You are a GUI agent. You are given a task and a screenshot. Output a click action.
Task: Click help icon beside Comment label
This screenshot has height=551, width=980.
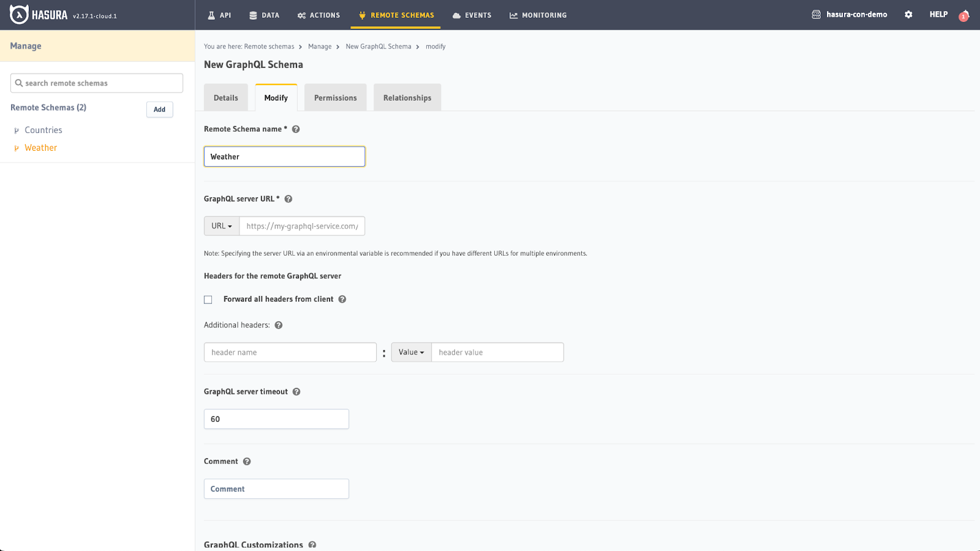point(247,462)
